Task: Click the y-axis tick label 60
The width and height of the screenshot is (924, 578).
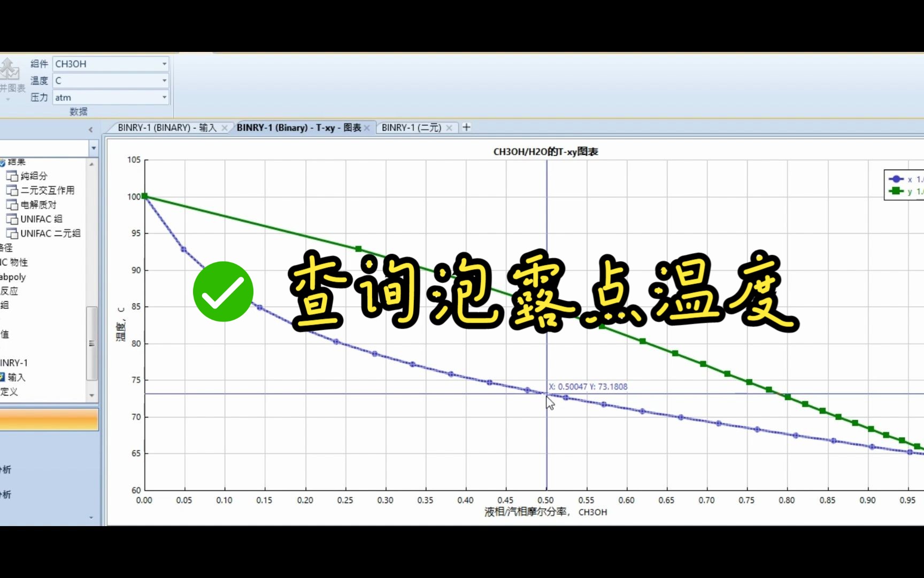Action: point(136,490)
